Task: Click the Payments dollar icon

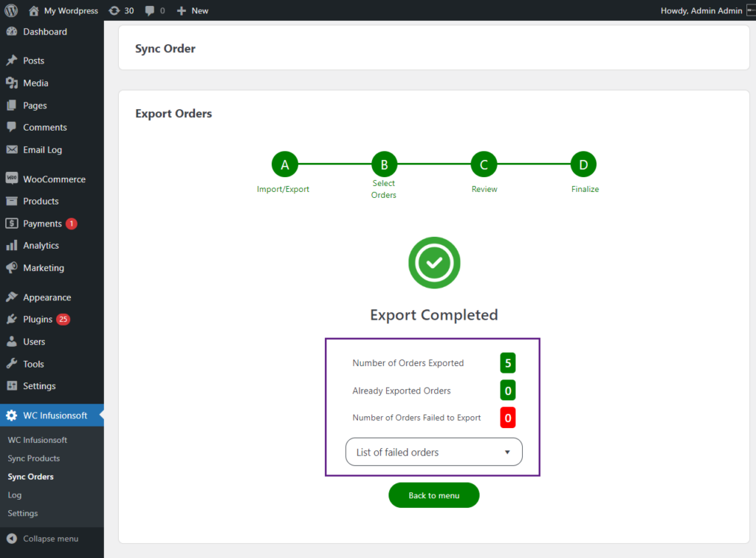Action: tap(12, 223)
